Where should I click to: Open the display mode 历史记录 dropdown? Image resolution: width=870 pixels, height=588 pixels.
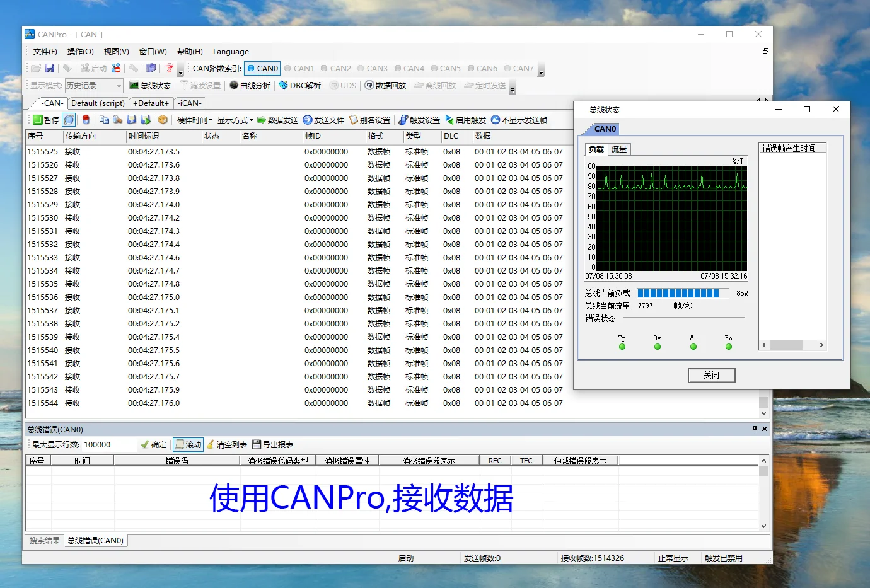coord(93,85)
